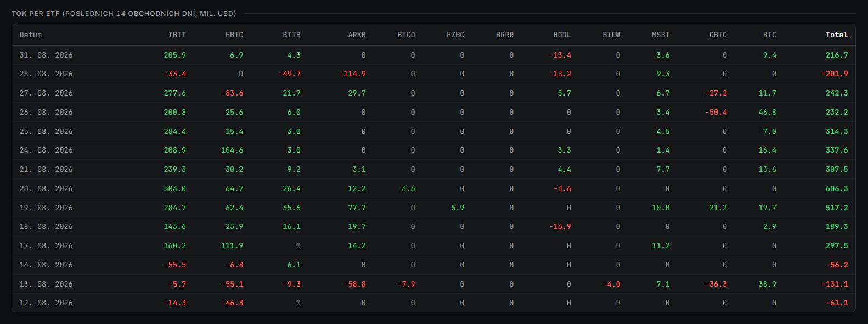868x324 pixels.
Task: Click ARKB value -114.9
Action: [x=352, y=74]
